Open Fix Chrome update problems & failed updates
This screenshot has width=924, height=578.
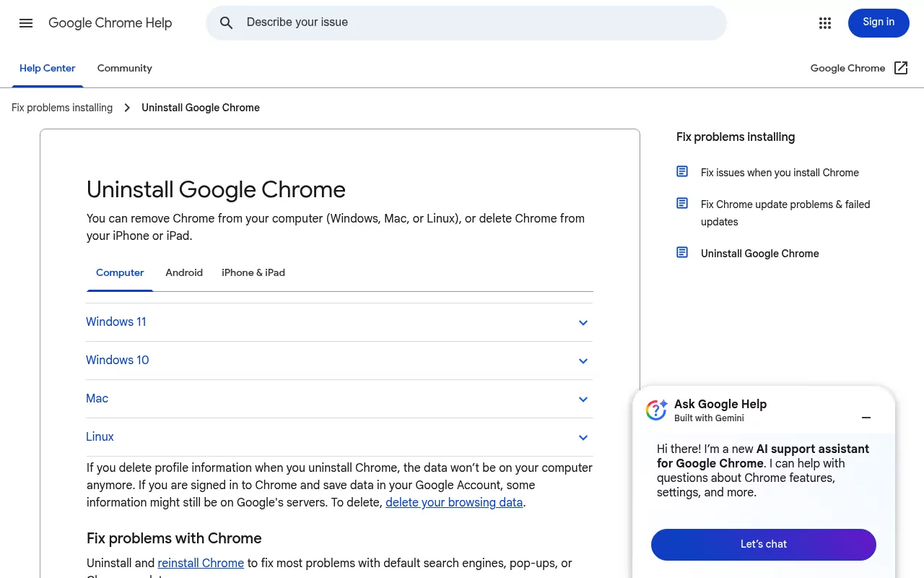coord(785,213)
